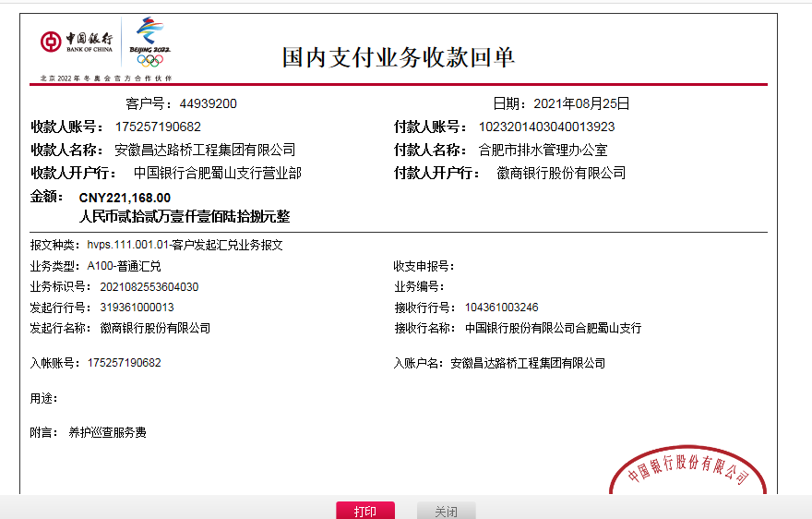The height and width of the screenshot is (519, 812).
Task: Select the amount CNY221,168.00
Action: (x=125, y=198)
